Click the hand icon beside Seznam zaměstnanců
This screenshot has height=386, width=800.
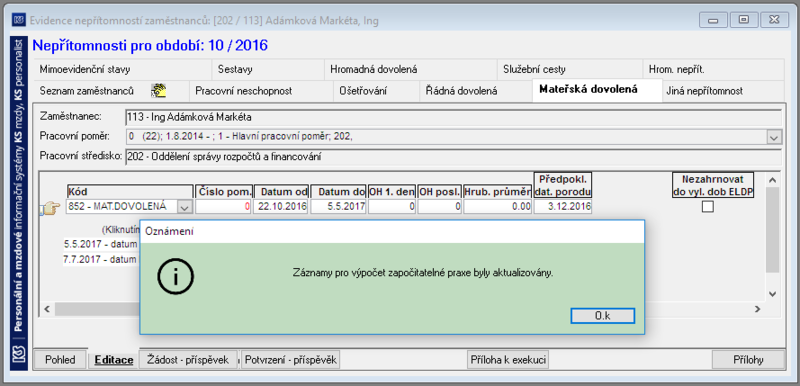tap(159, 91)
